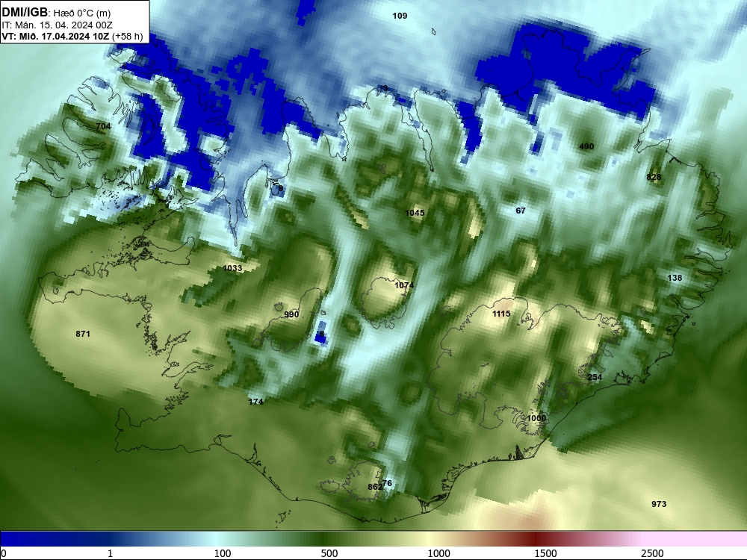Click the legend label 1500
The width and height of the screenshot is (747, 560).
click(x=545, y=553)
